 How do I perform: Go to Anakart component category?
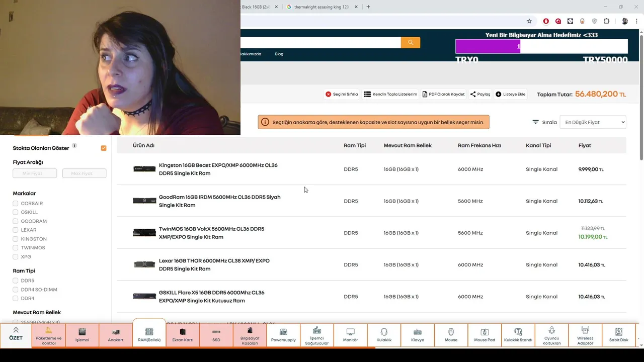tap(116, 335)
